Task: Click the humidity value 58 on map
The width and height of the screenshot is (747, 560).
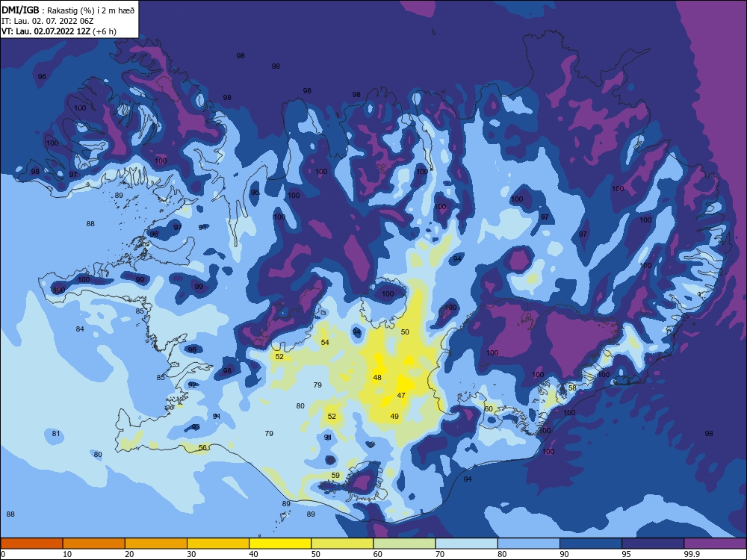Action: (572, 388)
